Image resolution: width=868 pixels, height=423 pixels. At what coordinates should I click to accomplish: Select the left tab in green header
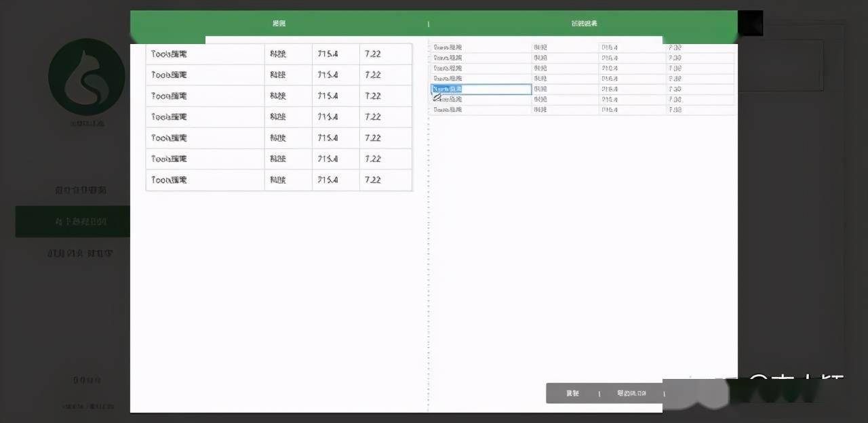[x=279, y=24]
